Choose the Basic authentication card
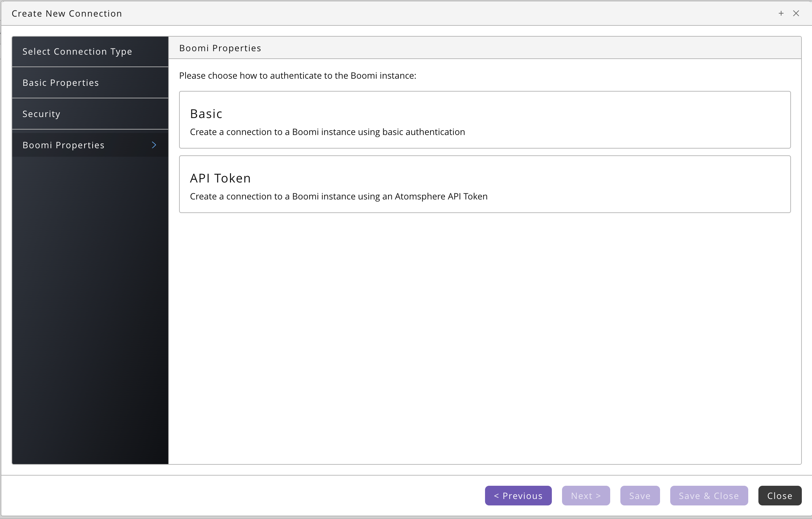 click(485, 120)
